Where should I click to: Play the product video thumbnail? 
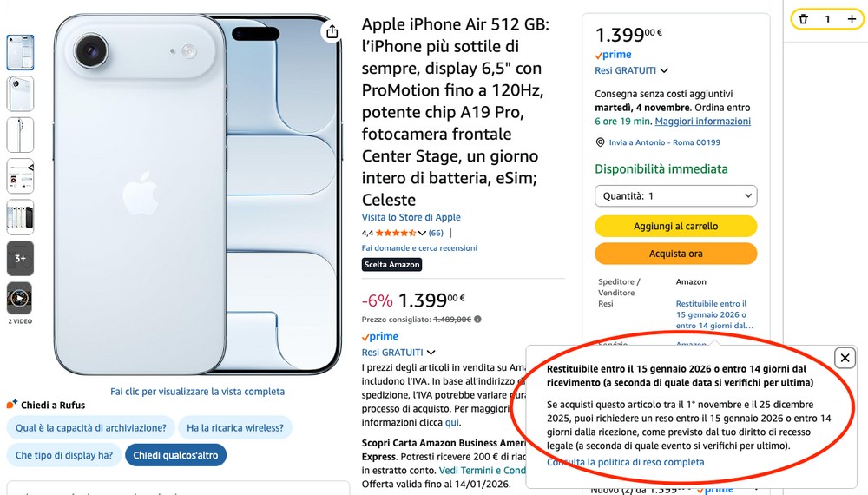(x=20, y=299)
